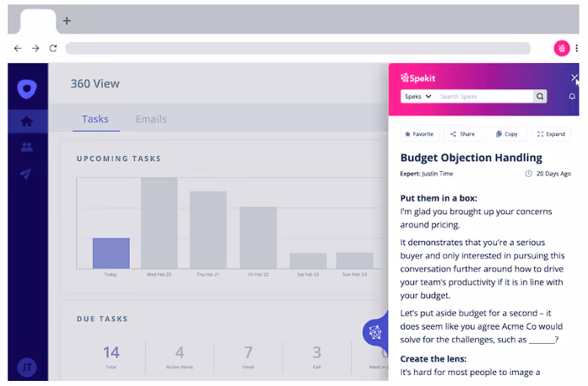Open a new browser tab with plus icon
Viewport: 588px width, 386px height.
[67, 21]
